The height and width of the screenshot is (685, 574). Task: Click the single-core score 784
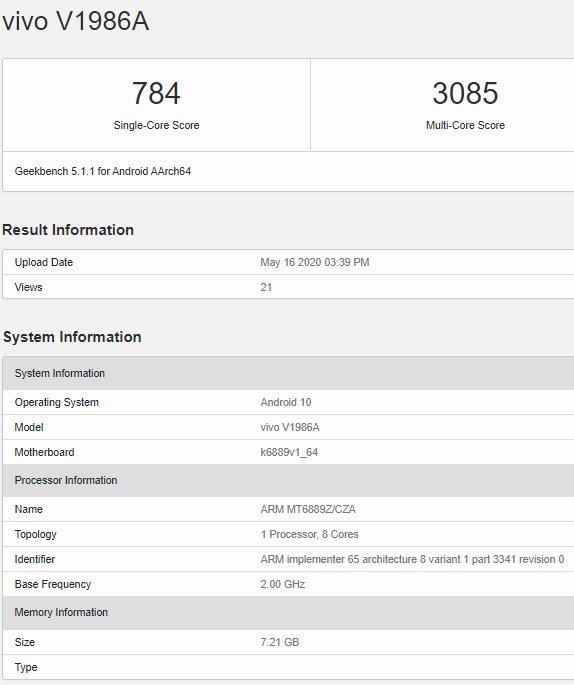click(156, 93)
